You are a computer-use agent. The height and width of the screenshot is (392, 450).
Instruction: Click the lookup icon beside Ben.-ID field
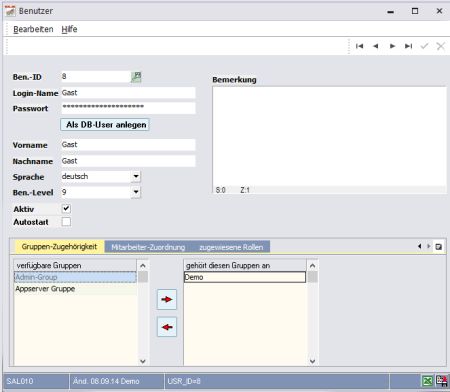tap(136, 77)
